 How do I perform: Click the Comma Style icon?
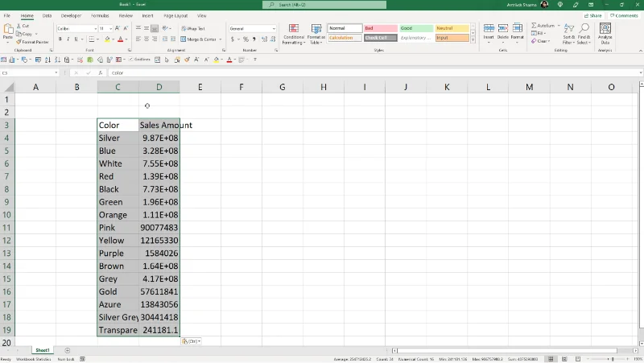[x=254, y=39]
